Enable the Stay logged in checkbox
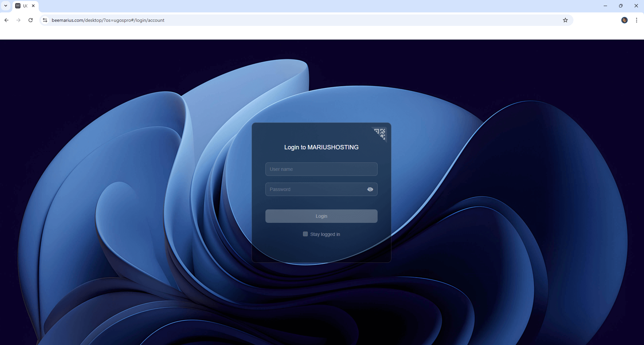This screenshot has width=644, height=345. [305, 234]
